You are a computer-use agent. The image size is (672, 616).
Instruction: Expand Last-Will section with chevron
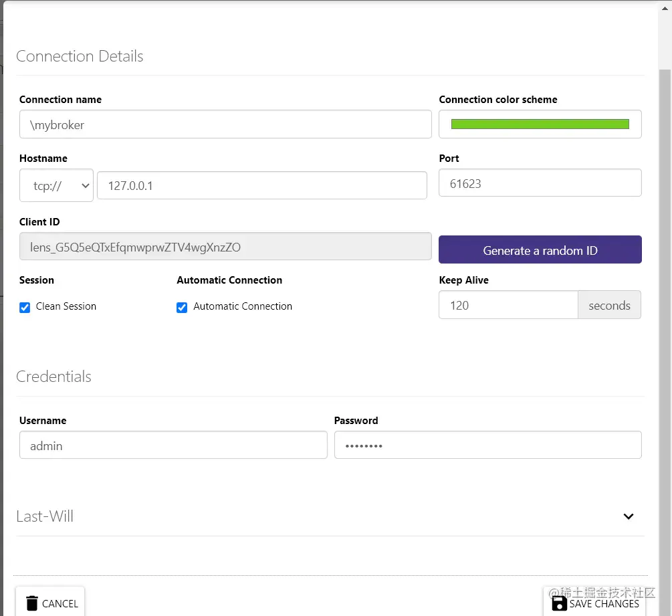pyautogui.click(x=628, y=516)
